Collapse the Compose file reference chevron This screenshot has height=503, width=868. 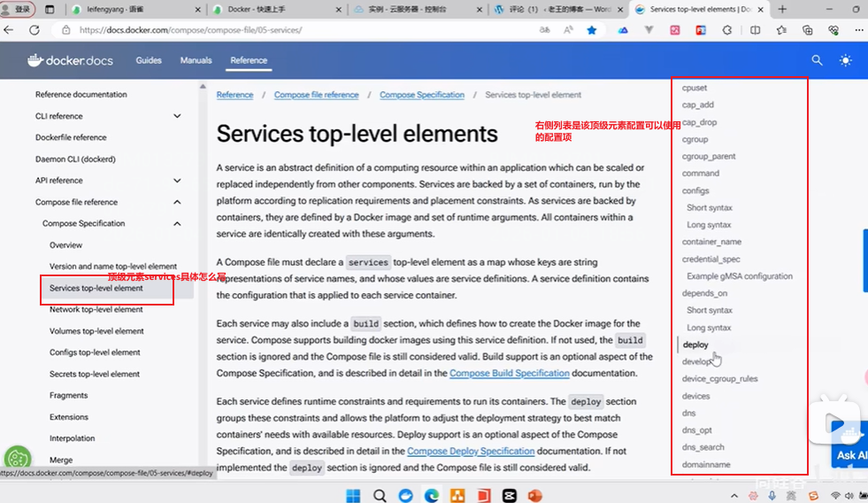coord(177,202)
